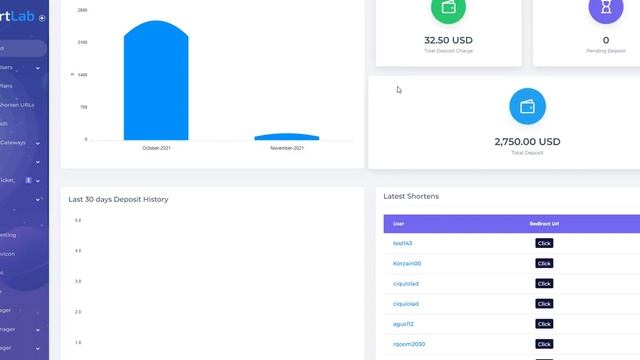This screenshot has height=360, width=640.
Task: Click the Latest Shortens heading
Action: pos(411,196)
